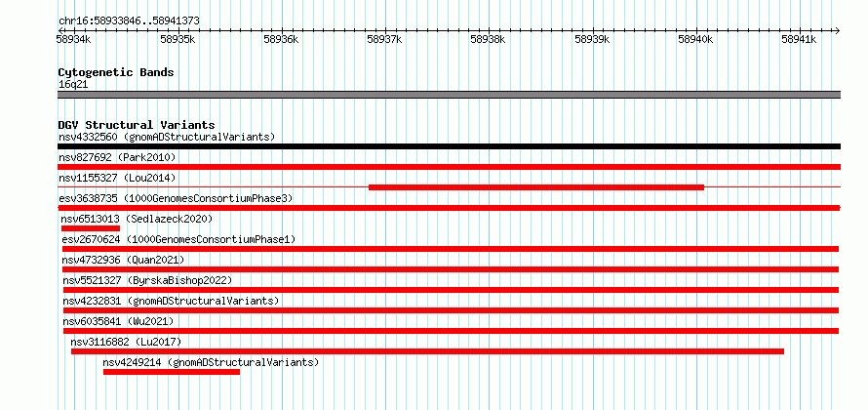Click the red nsv827692 variant bar
Viewport: 868px width, 410px height.
pos(449,167)
